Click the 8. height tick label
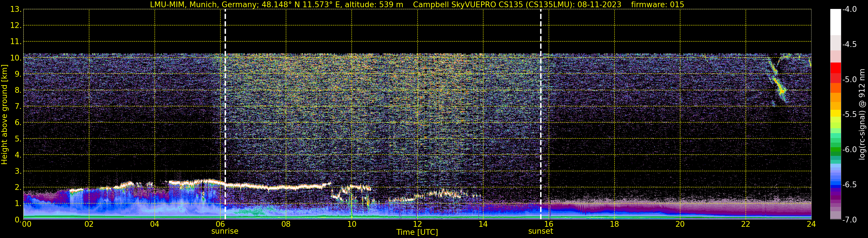Screen dimensions: 868x238 [18, 90]
